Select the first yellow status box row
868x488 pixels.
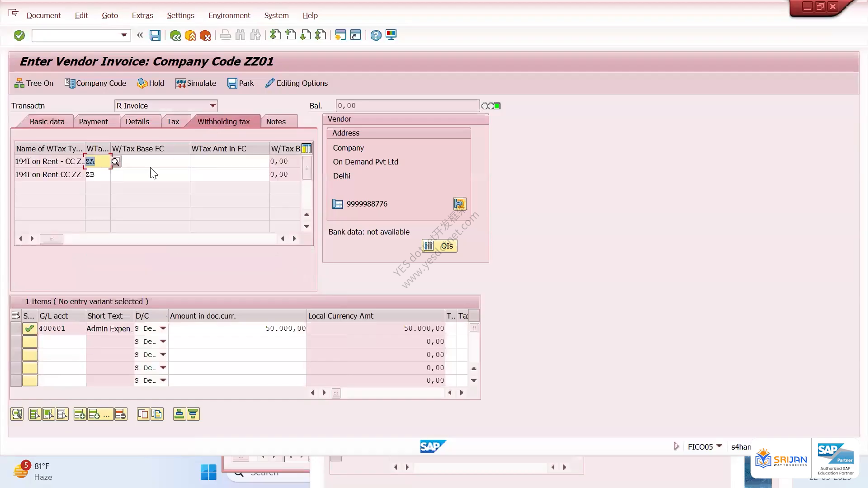tap(30, 342)
